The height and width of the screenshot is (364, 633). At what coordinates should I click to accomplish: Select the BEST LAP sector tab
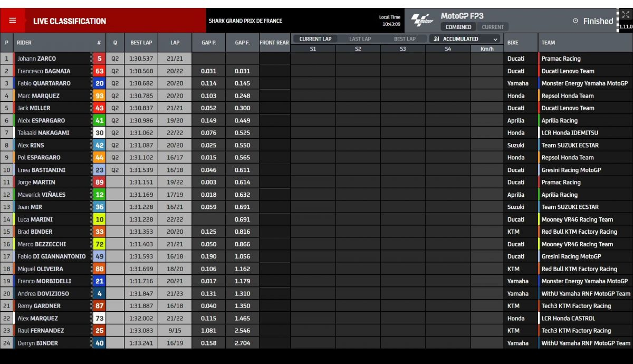click(405, 39)
